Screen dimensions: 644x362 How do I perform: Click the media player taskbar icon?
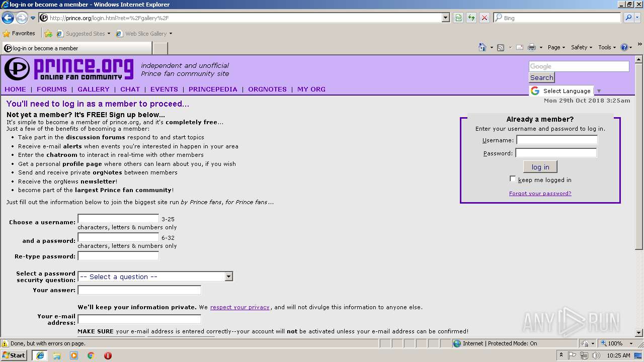click(74, 355)
